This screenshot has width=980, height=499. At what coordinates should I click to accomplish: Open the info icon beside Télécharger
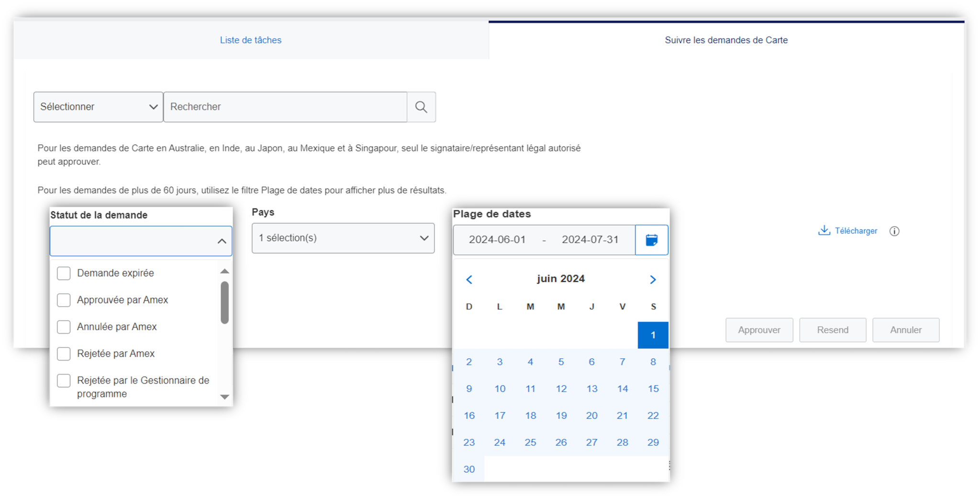894,231
